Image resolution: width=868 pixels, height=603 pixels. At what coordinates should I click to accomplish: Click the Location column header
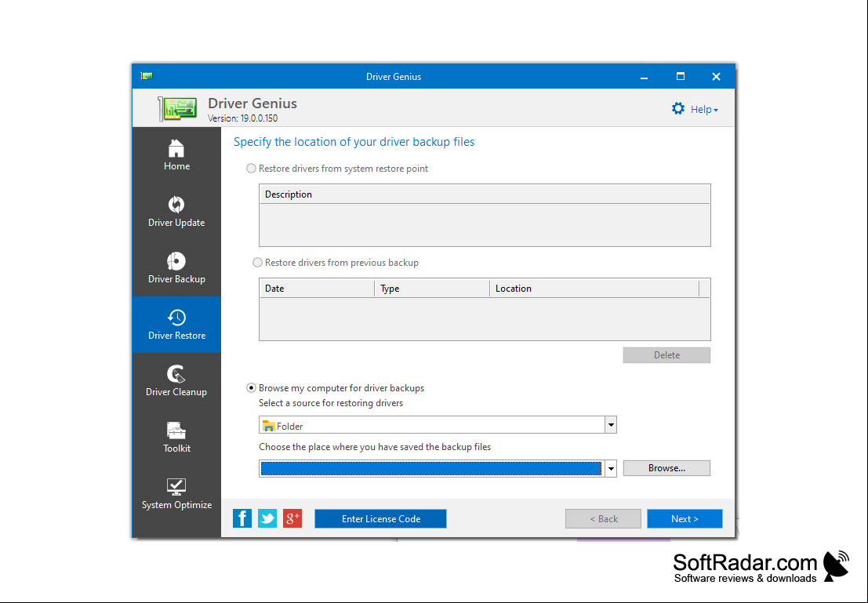[x=594, y=289]
